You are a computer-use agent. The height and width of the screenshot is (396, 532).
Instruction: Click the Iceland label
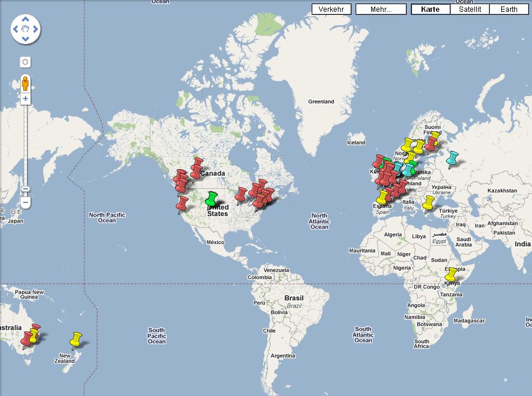[x=356, y=142]
